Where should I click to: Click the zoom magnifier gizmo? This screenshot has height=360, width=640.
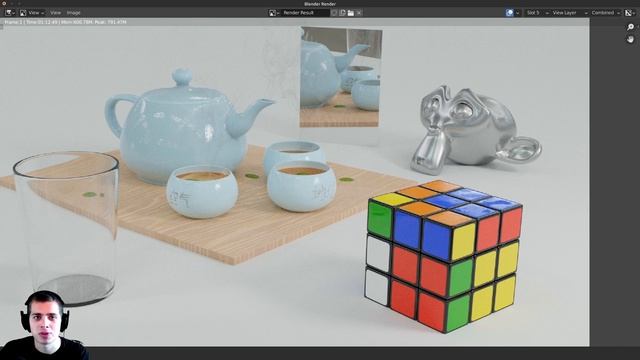tap(631, 27)
